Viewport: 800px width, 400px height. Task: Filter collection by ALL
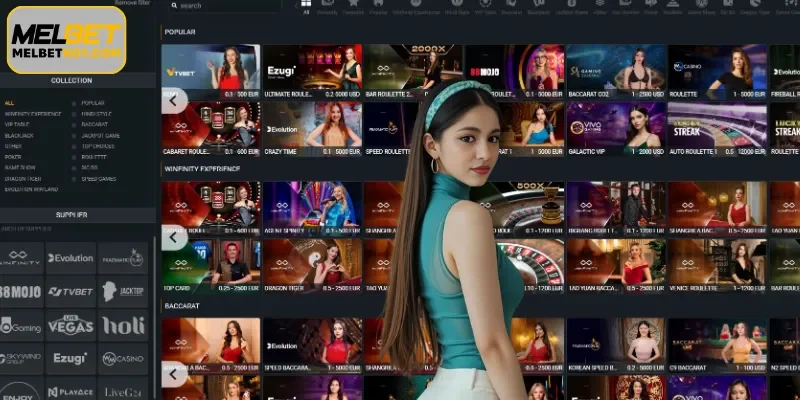[9, 103]
